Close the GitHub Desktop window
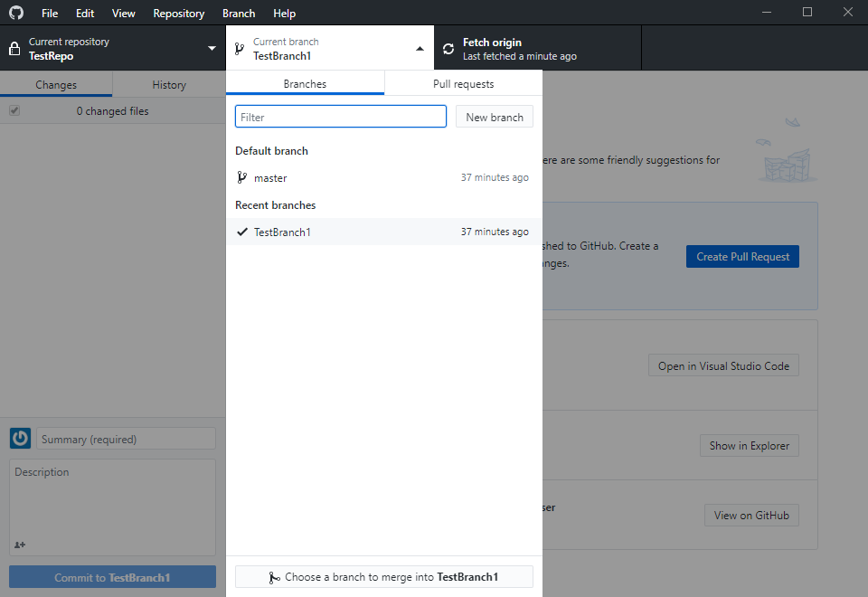Image resolution: width=868 pixels, height=597 pixels. (x=847, y=12)
